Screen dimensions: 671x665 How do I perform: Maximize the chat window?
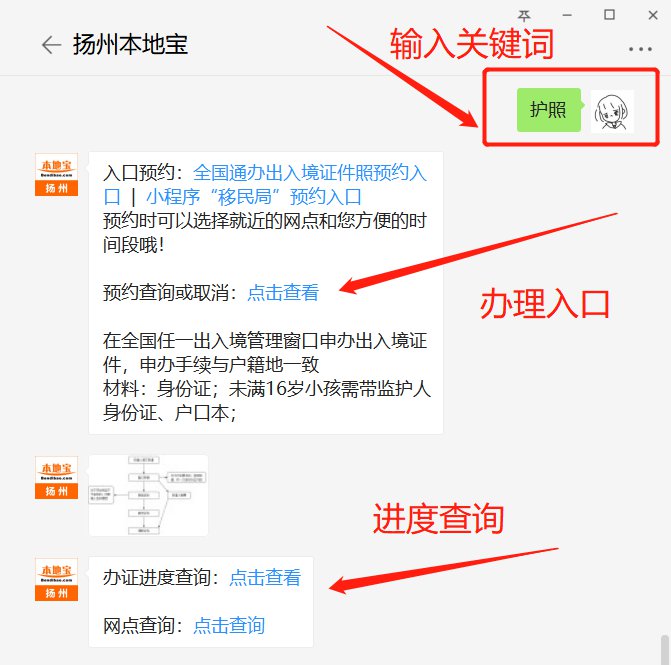609,15
